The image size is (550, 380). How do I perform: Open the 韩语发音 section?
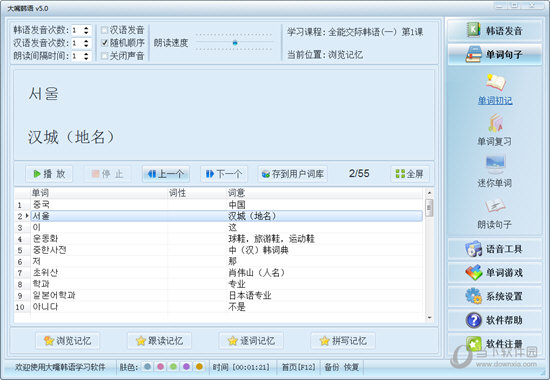[495, 30]
